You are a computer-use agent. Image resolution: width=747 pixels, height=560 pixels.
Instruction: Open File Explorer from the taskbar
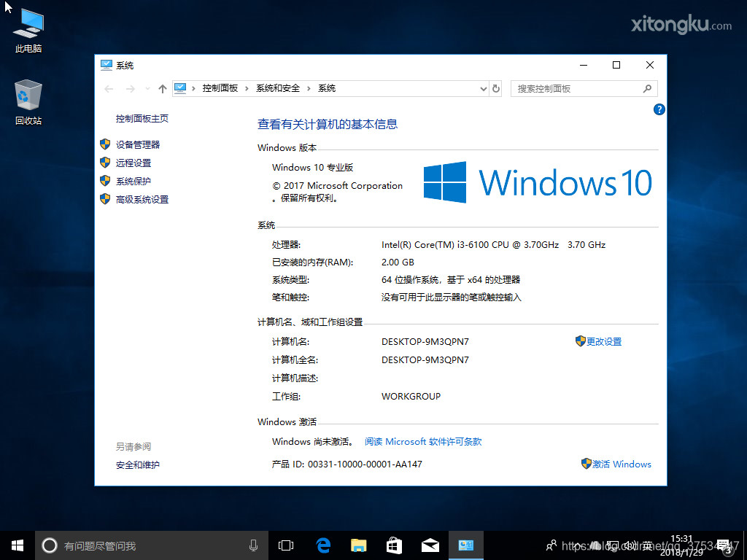pyautogui.click(x=359, y=545)
